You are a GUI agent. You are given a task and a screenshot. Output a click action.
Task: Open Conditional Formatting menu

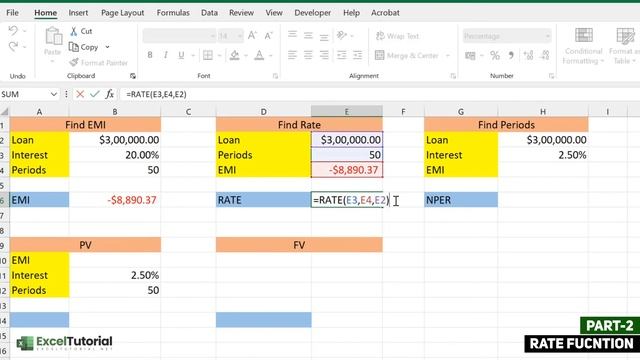(584, 46)
